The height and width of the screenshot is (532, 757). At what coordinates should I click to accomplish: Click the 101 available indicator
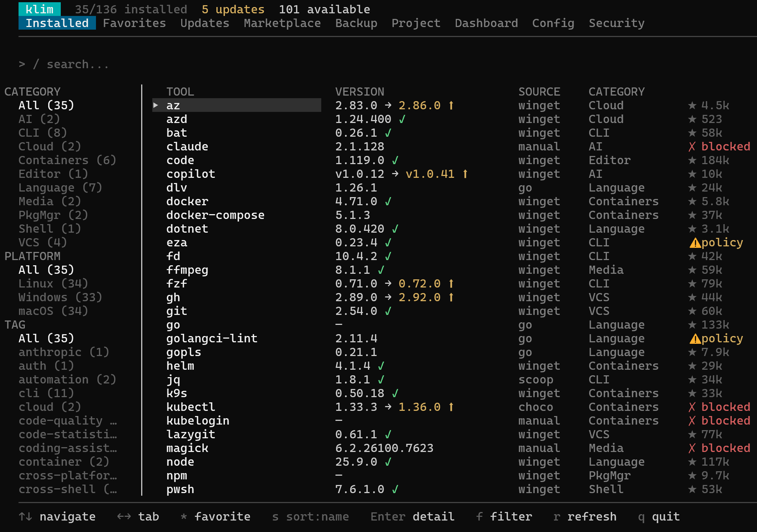(x=324, y=10)
